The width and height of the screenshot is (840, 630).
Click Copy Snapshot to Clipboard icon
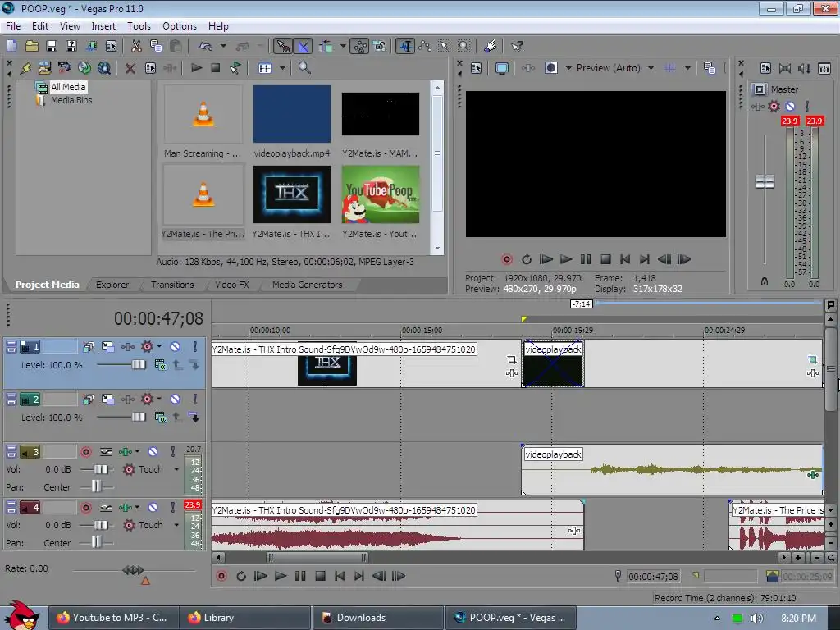tap(710, 68)
